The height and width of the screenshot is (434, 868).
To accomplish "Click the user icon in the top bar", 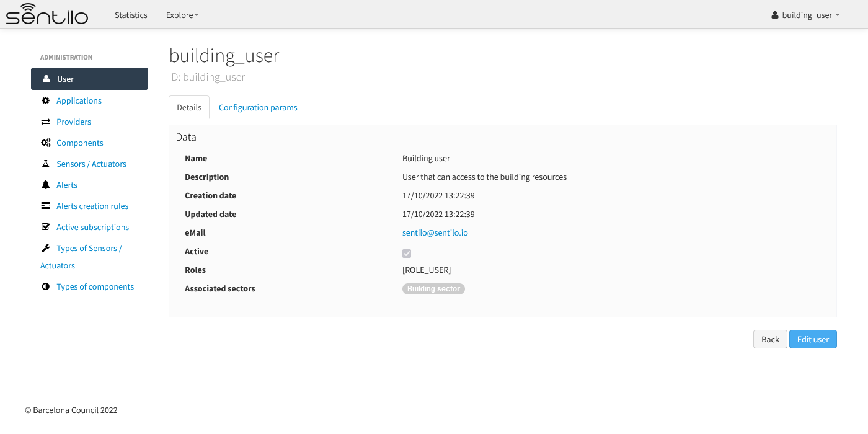I will (775, 15).
